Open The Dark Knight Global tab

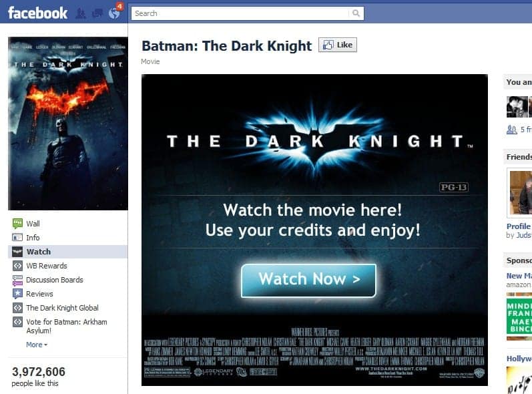coord(63,308)
